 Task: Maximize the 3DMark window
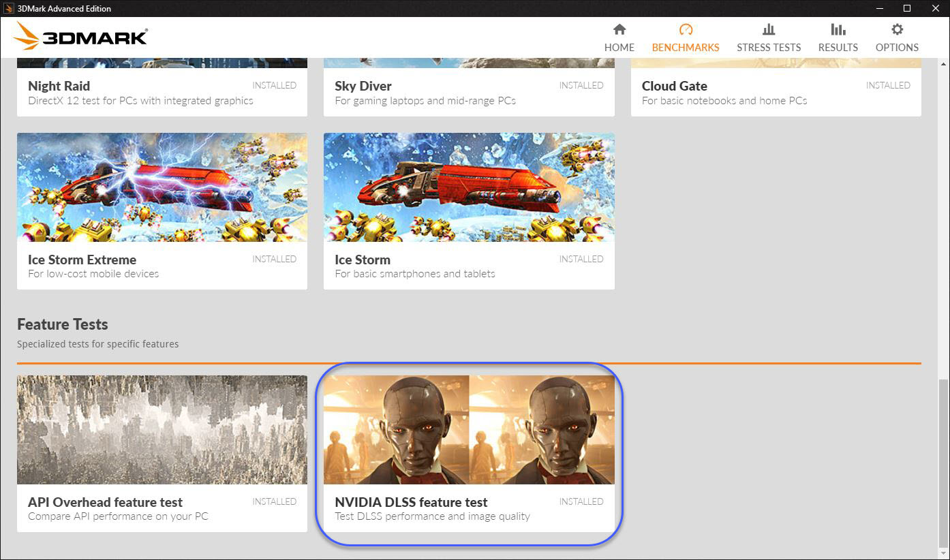coord(907,8)
